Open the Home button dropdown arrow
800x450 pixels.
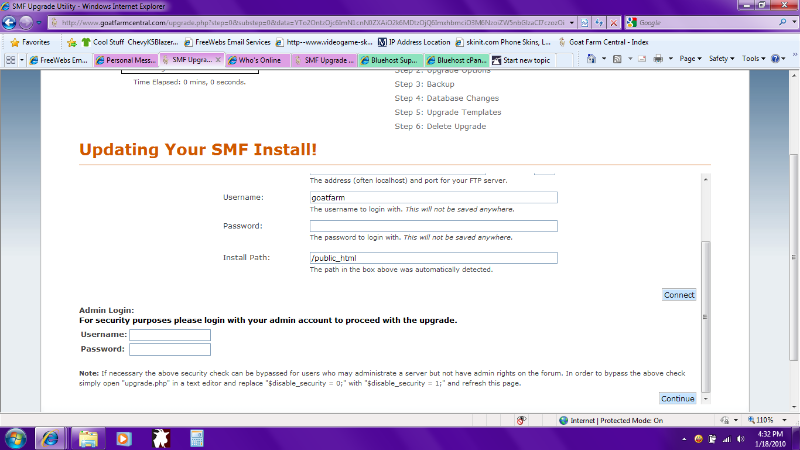coord(604,59)
